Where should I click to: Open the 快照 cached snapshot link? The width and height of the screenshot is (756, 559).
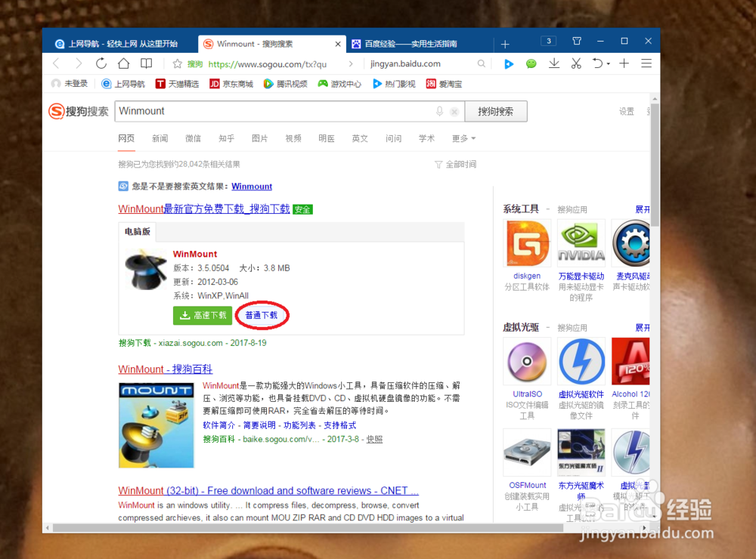tap(375, 439)
